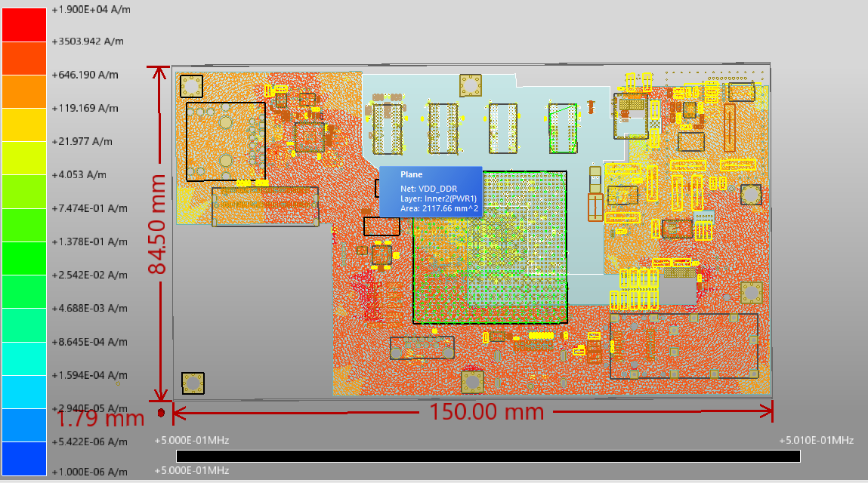Image resolution: width=868 pixels, height=483 pixels.
Task: Click the Plane VDD_DDR tooltip box
Action: 430,191
